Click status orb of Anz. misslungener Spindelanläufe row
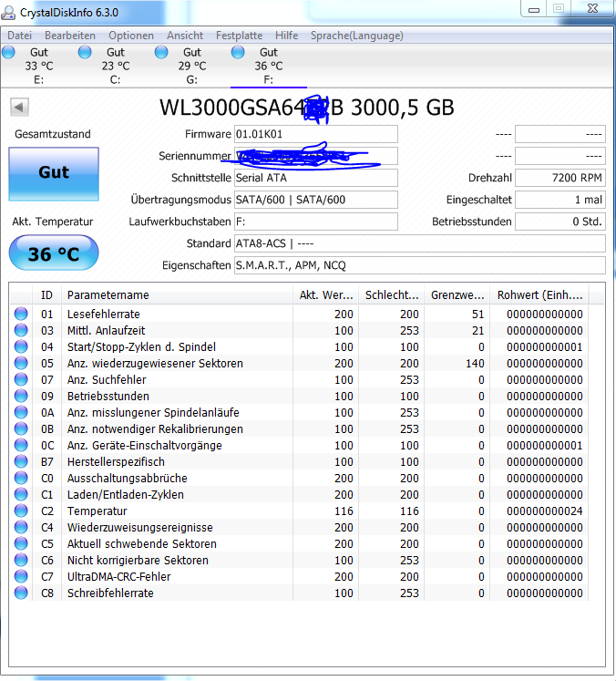 point(21,412)
